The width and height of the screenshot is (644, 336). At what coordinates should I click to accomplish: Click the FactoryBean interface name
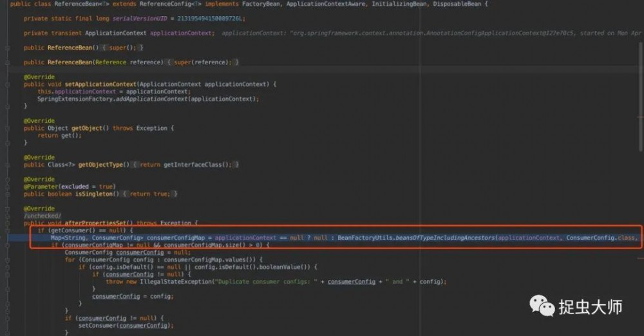click(x=261, y=4)
